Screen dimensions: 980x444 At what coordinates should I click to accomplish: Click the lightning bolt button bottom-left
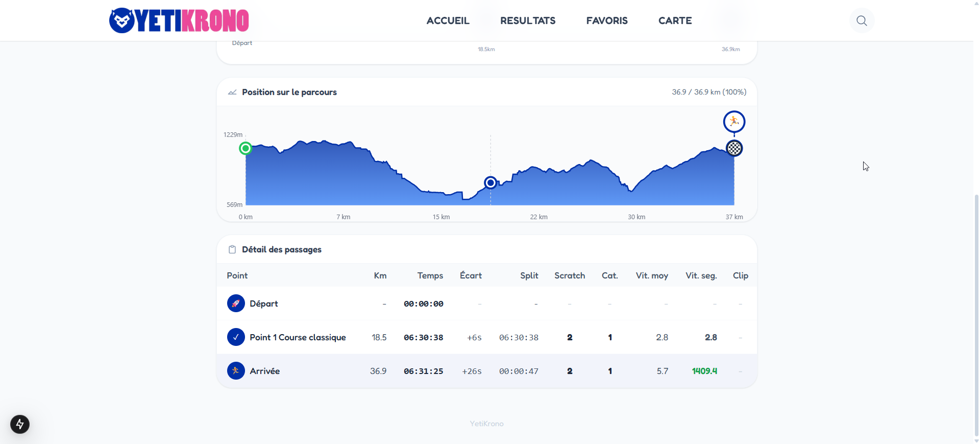pos(20,424)
